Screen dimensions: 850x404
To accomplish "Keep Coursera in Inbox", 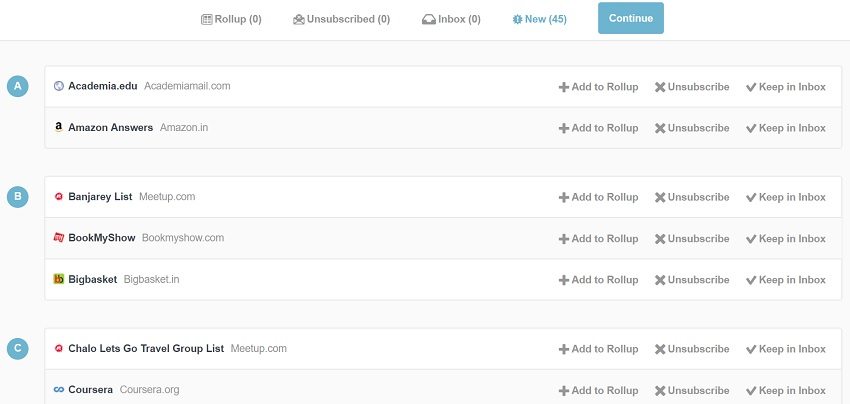I will [786, 390].
